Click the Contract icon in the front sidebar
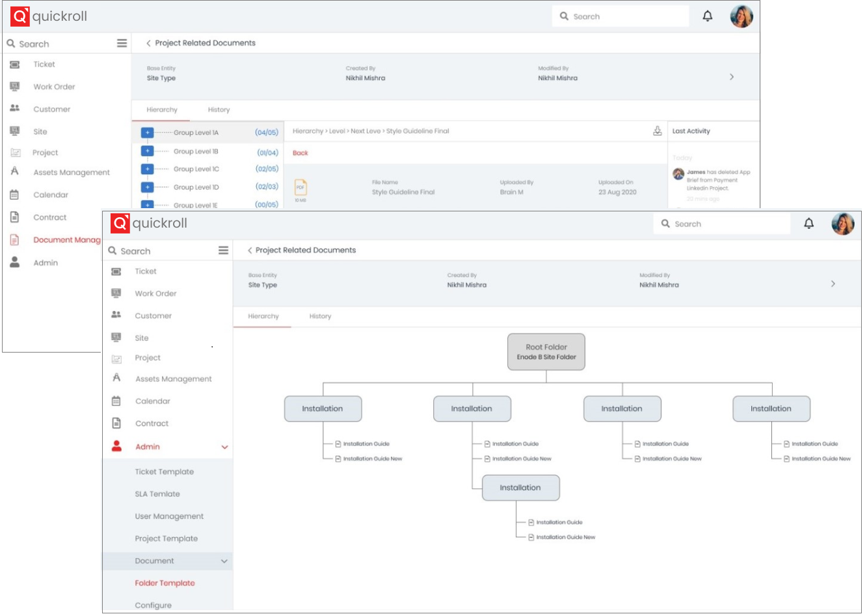 (116, 423)
